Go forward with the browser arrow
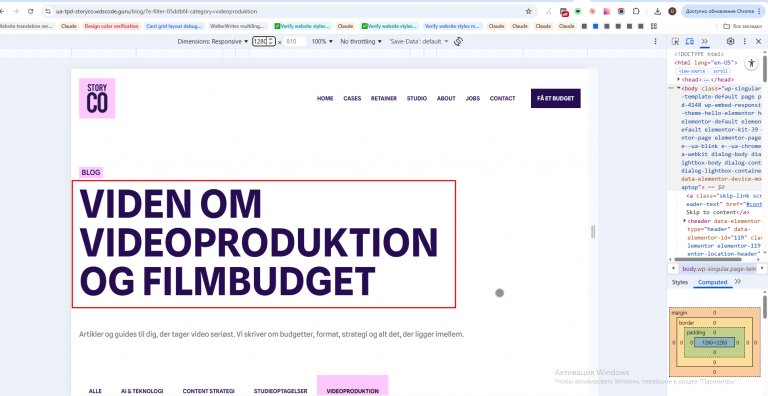The height and width of the screenshot is (396, 768). pyautogui.click(x=15, y=11)
